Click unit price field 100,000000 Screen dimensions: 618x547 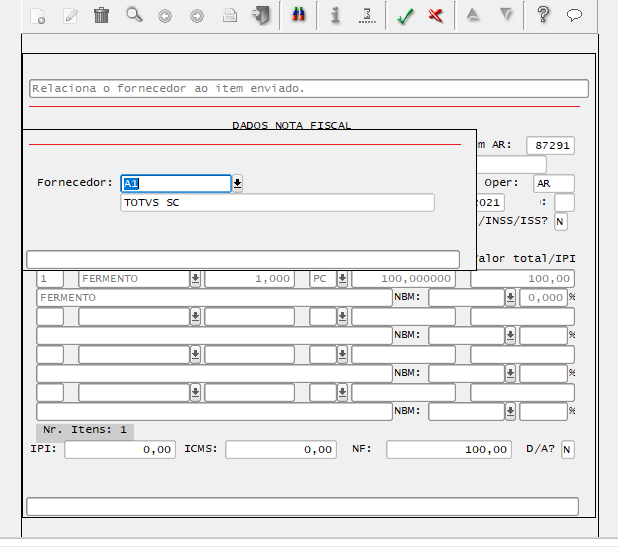click(404, 279)
